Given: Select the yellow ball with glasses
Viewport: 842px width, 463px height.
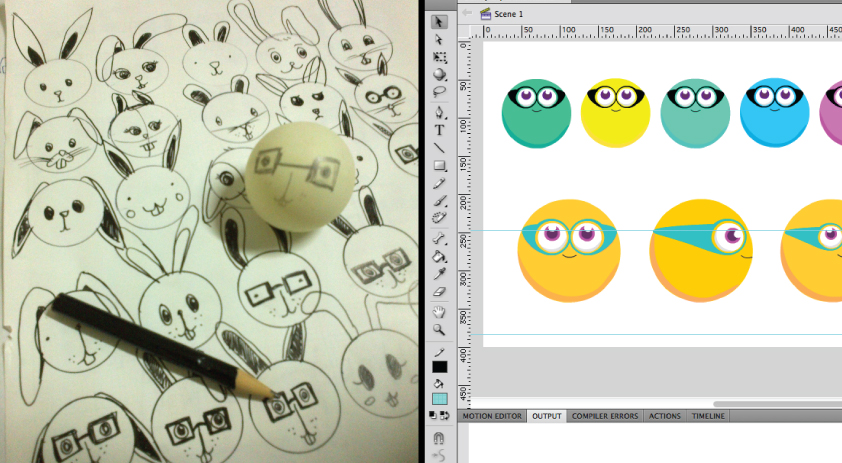Looking at the screenshot, I should (615, 113).
